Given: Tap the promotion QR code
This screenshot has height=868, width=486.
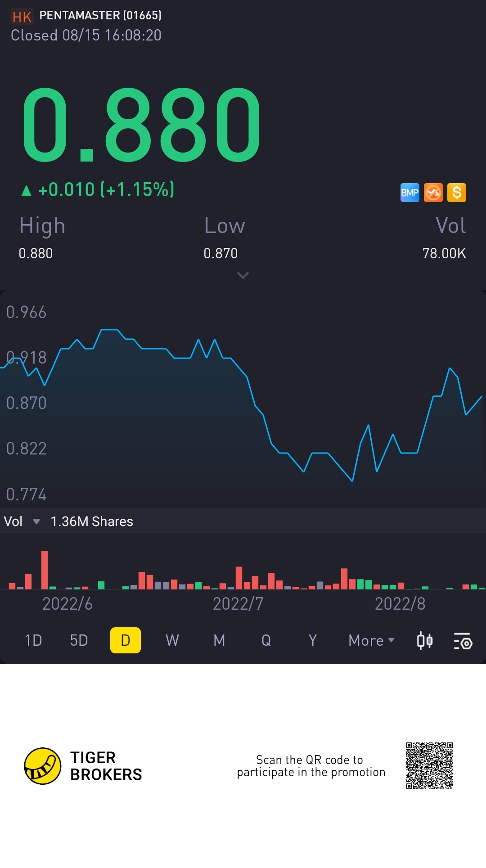Looking at the screenshot, I should click(x=429, y=766).
